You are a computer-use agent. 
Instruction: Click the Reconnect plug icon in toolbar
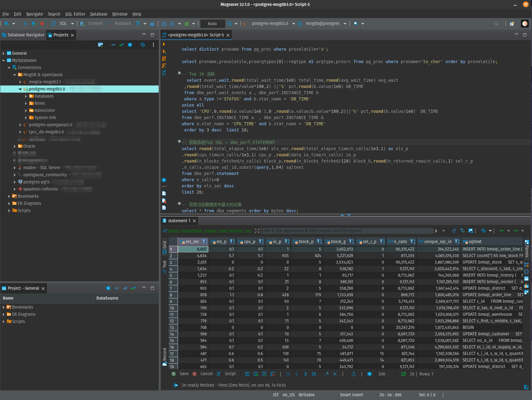tap(34, 24)
